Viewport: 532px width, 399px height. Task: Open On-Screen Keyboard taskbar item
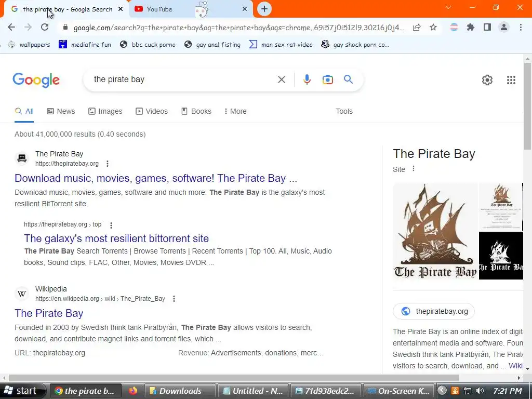pyautogui.click(x=398, y=391)
